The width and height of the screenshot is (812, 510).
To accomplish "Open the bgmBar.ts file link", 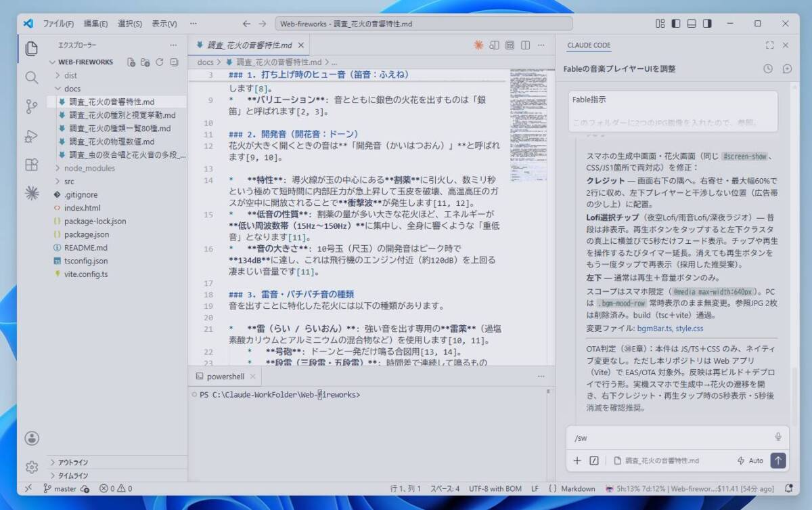I will (654, 328).
